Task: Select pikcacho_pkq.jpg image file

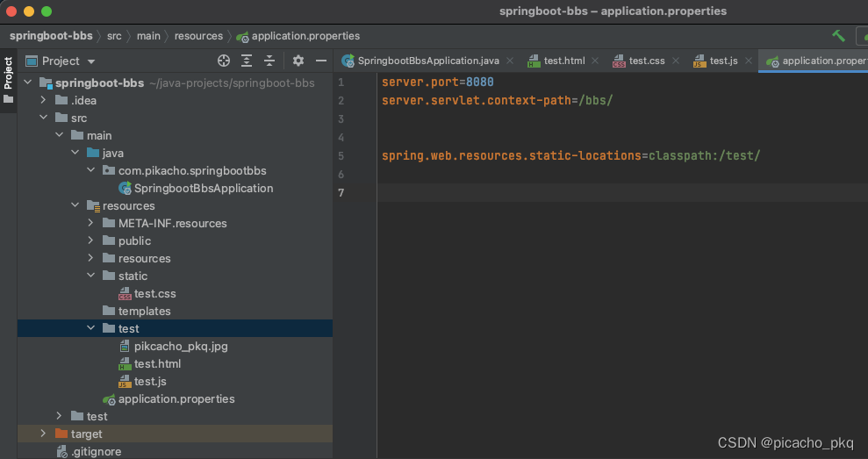Action: [x=181, y=346]
